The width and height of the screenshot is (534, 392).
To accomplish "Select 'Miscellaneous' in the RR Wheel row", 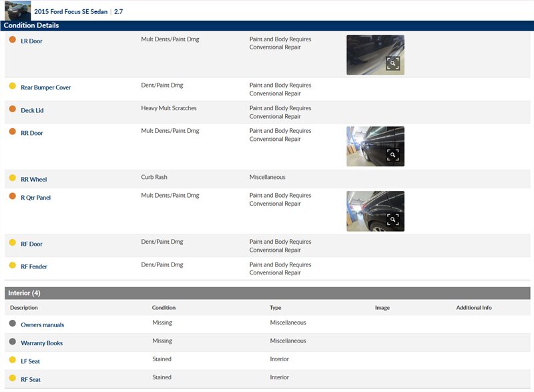I will click(268, 177).
